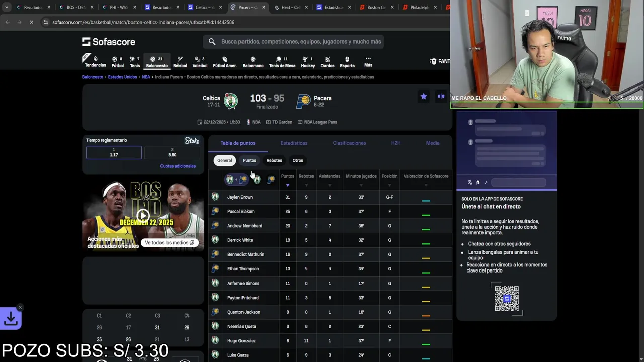644x362 pixels.
Task: Open the Fantasy shield icon
Action: [433, 61]
